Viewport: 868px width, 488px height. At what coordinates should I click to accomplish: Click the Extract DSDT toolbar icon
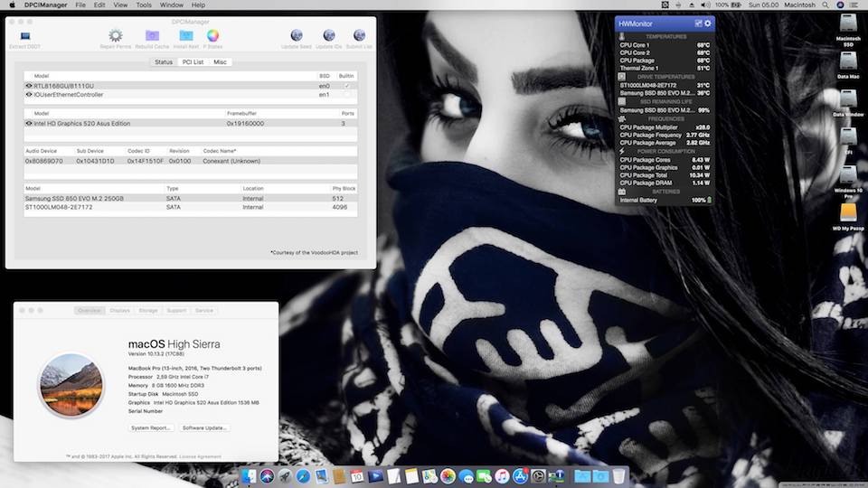point(24,36)
